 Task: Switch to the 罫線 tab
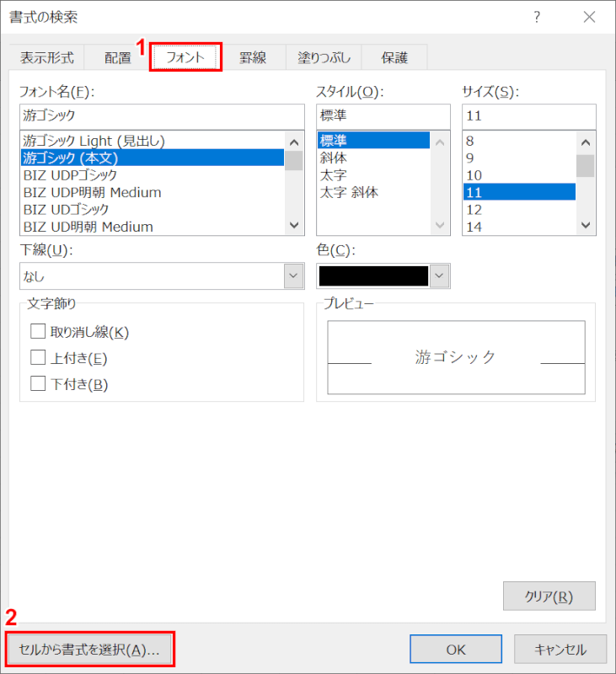pos(252,58)
